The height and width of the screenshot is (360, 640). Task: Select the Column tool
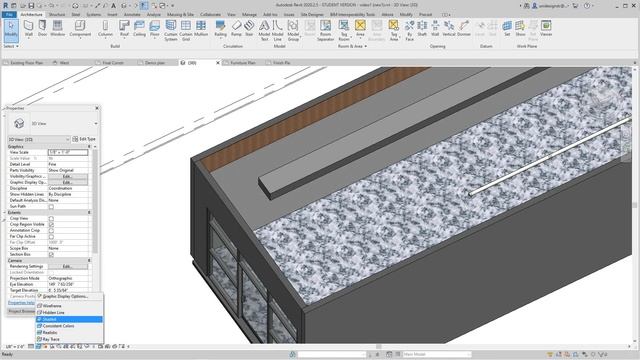[105, 29]
